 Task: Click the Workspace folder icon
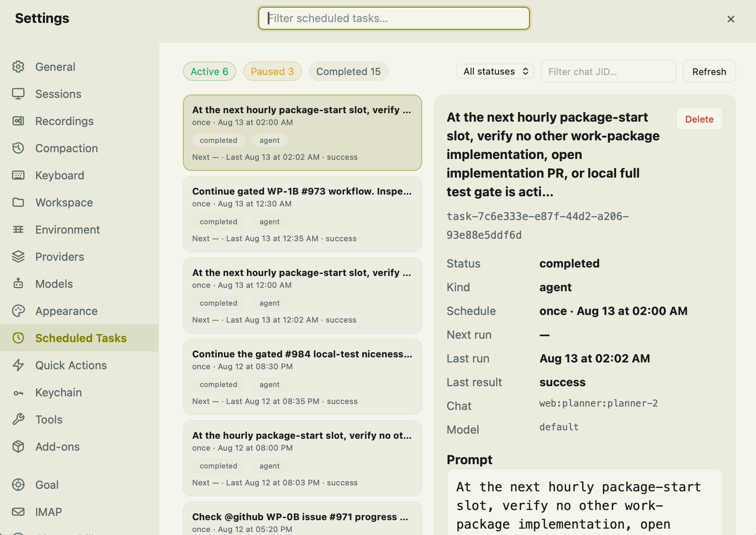pos(18,202)
